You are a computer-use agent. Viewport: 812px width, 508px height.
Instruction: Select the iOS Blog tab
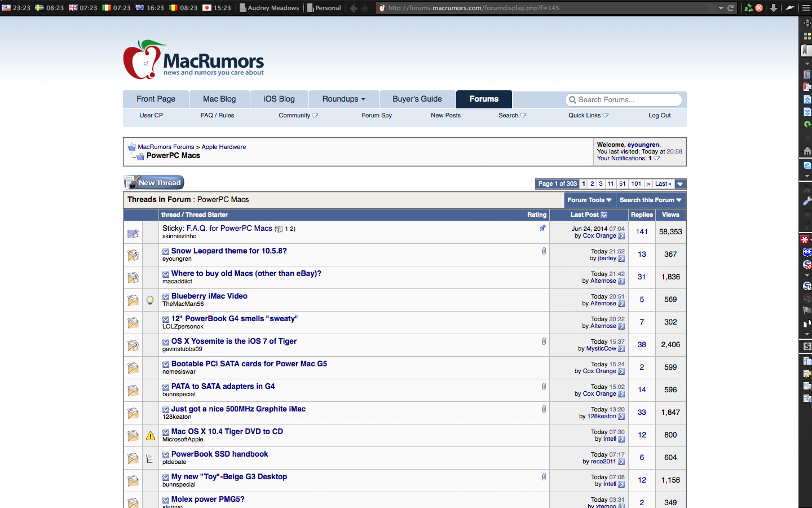(x=279, y=99)
